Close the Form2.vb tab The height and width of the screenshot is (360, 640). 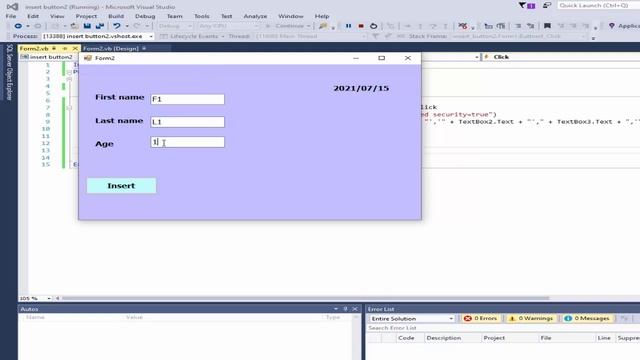click(x=75, y=48)
